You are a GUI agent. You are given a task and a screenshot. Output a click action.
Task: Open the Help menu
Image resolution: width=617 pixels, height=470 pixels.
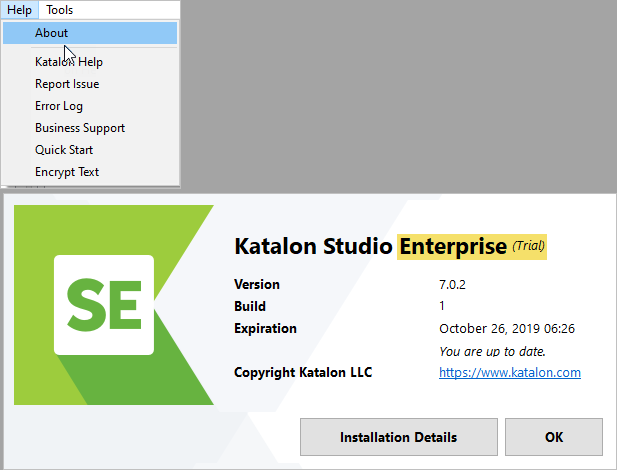19,10
